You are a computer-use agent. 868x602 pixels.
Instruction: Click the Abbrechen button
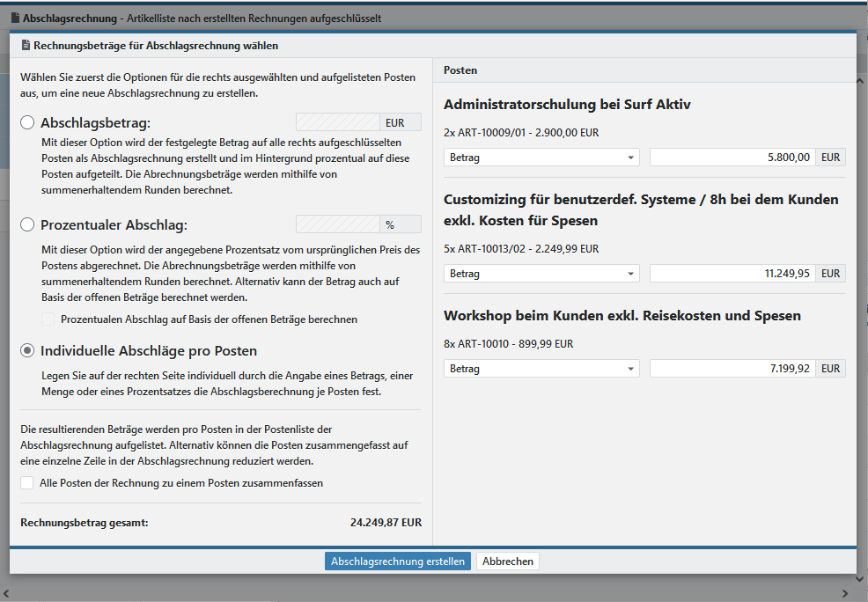tap(507, 562)
